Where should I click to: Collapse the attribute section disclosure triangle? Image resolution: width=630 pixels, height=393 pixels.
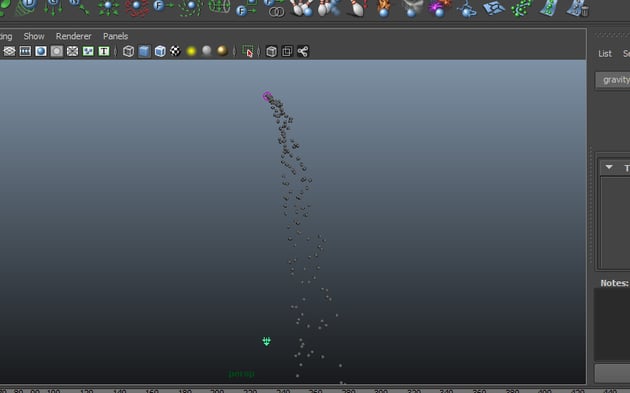coord(609,167)
